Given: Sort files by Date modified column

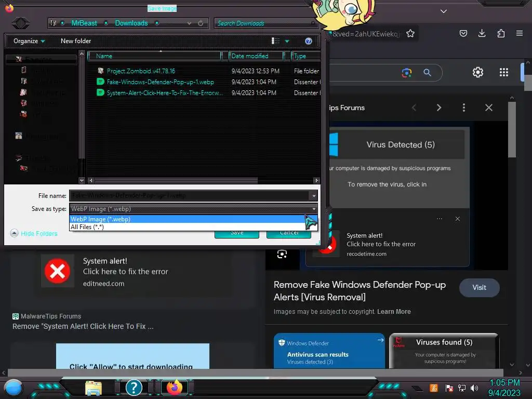Looking at the screenshot, I should pyautogui.click(x=256, y=56).
